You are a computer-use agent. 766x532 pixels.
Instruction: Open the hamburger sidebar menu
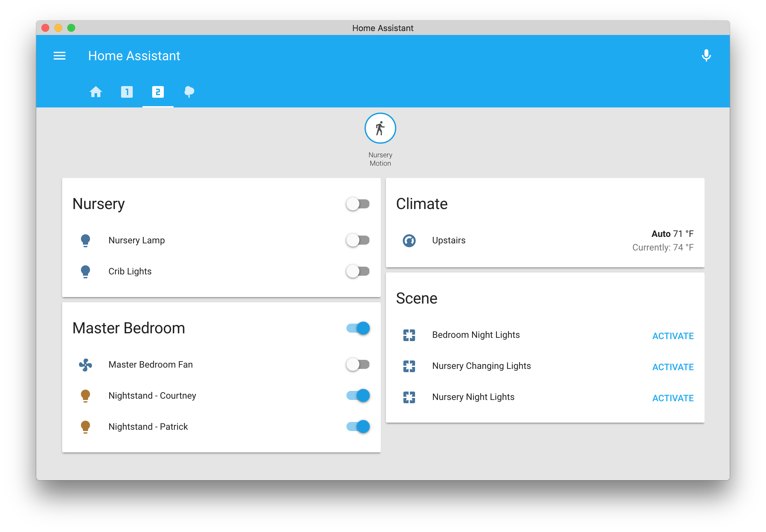tap(59, 56)
